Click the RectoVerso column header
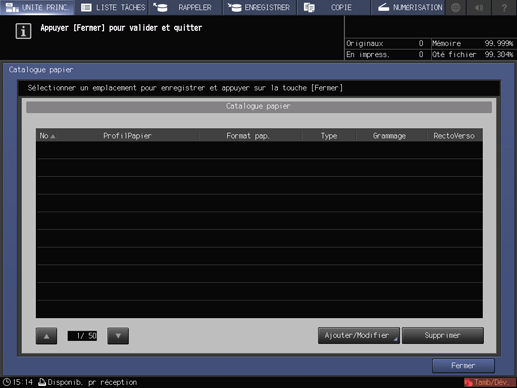Screen dimensions: 517x388 (454, 136)
